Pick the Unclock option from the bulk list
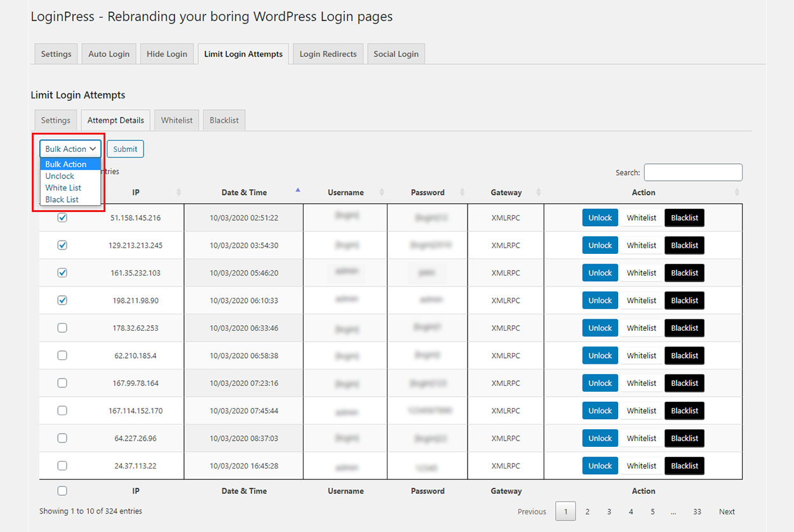The image size is (794, 532). [71, 176]
